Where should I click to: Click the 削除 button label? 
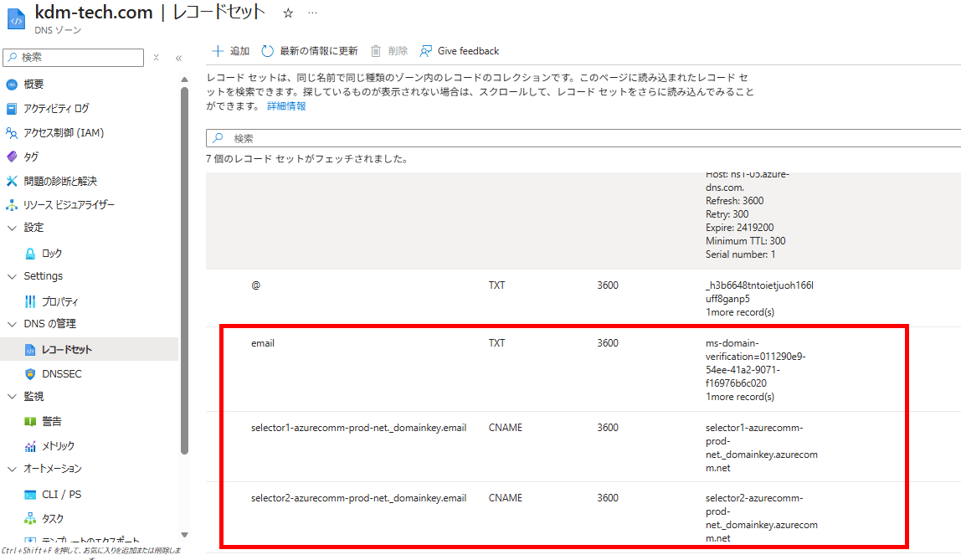(x=398, y=51)
